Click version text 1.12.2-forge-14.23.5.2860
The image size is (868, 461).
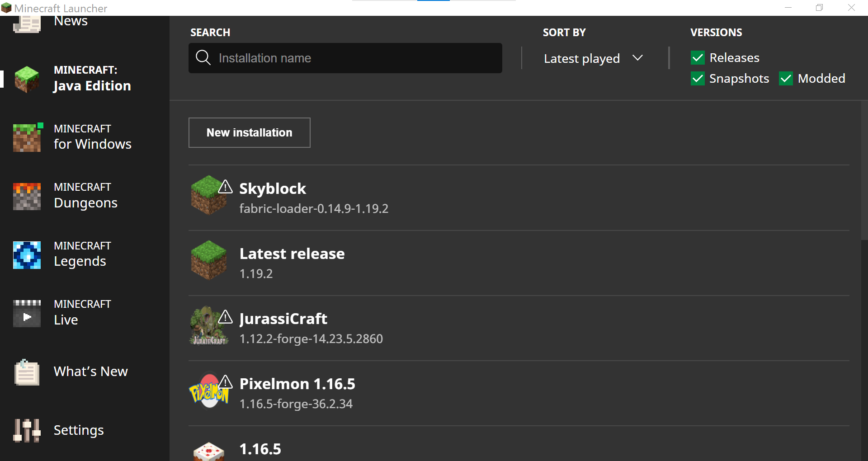point(311,339)
